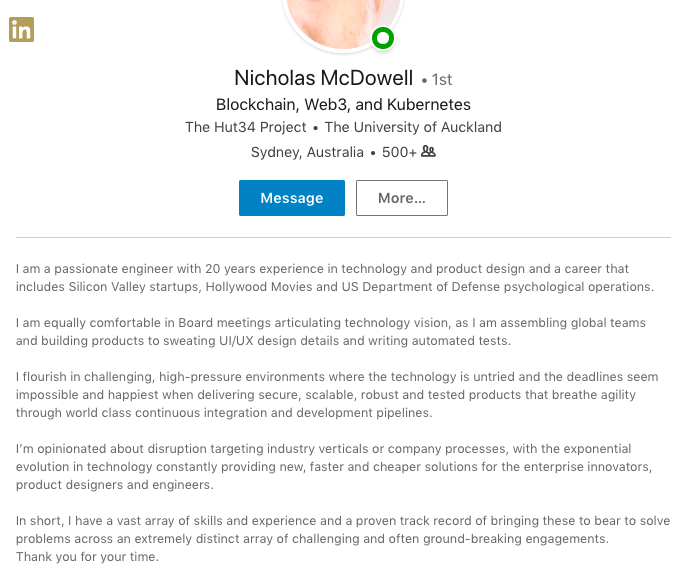Open The University of Auckland link
The height and width of the screenshot is (570, 694).
(x=413, y=127)
